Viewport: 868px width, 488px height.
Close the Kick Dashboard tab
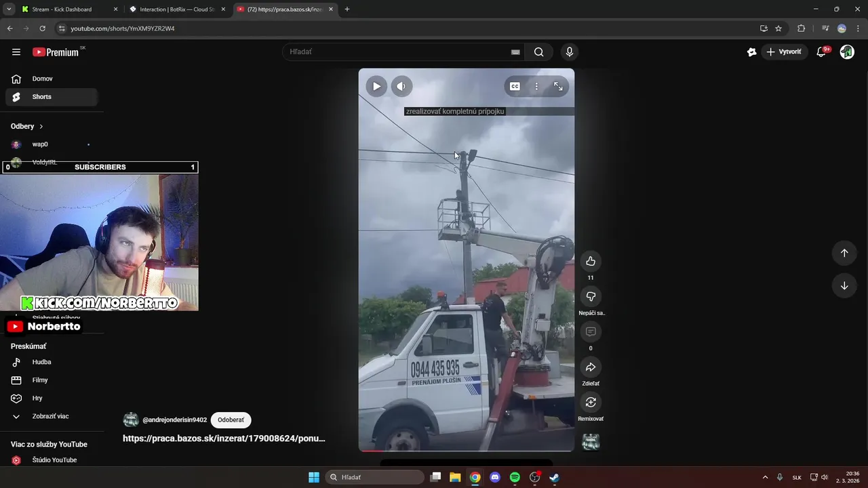[115, 9]
